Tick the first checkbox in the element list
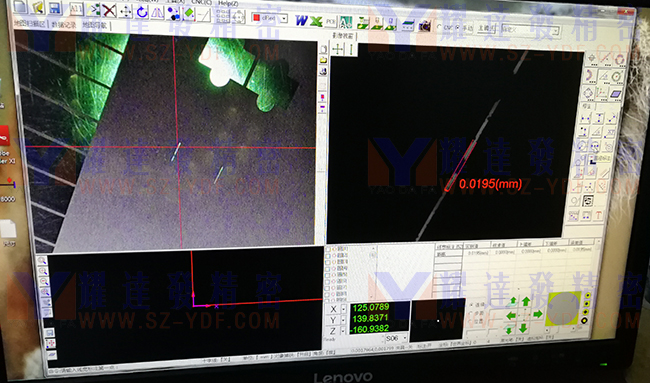 click(328, 250)
